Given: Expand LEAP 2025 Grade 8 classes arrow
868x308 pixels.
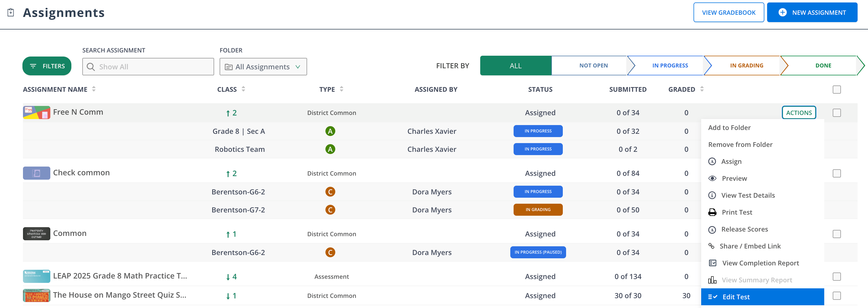Looking at the screenshot, I should pos(228,277).
